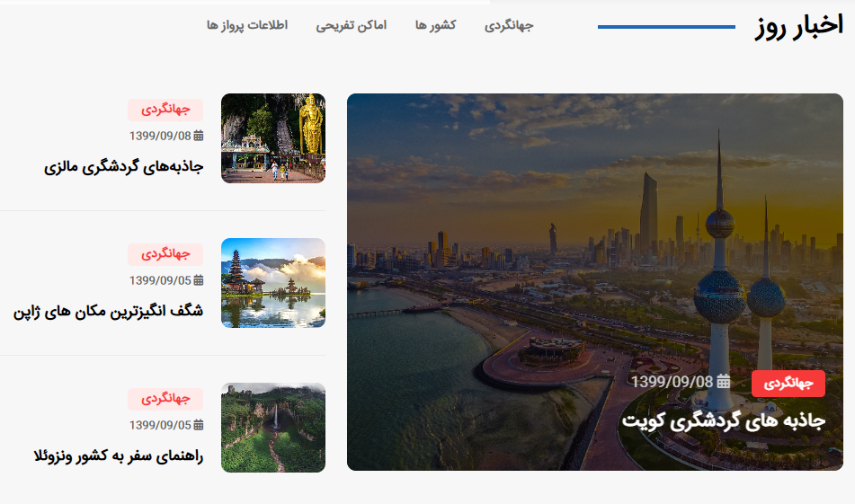This screenshot has width=855, height=504.
Task: Click the اخبار روز section heading
Action: point(799,26)
